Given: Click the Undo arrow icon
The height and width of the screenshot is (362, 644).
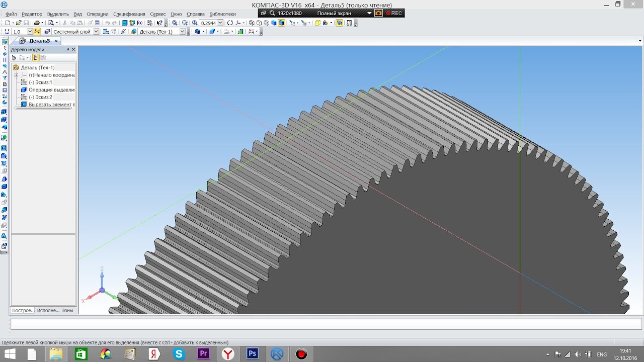Looking at the screenshot, I should [x=107, y=23].
